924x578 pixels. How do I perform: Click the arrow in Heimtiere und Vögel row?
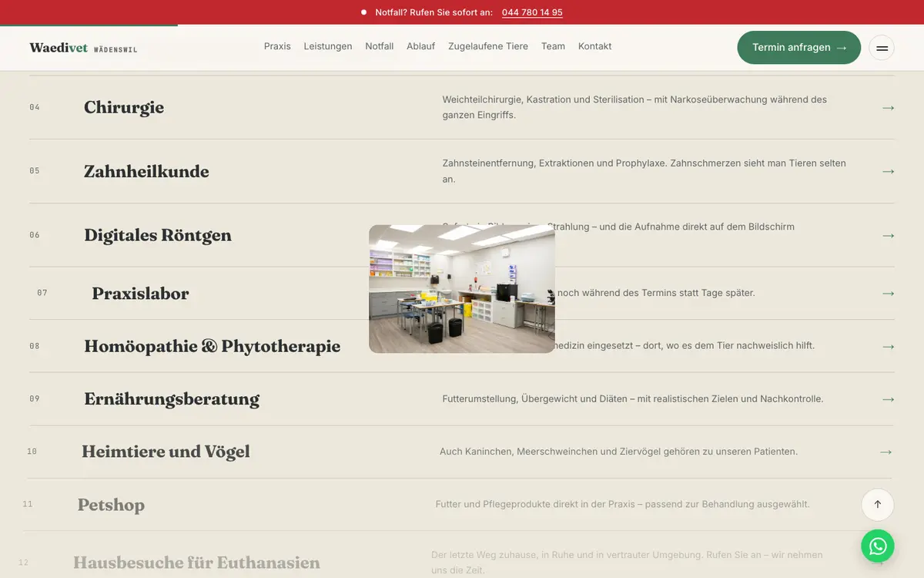[885, 452]
